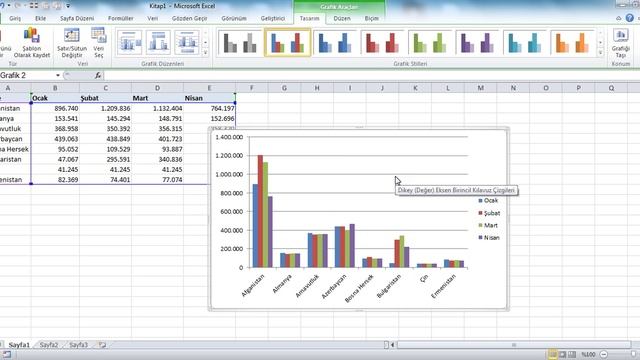Open the Formüller ribbon tab

(120, 18)
